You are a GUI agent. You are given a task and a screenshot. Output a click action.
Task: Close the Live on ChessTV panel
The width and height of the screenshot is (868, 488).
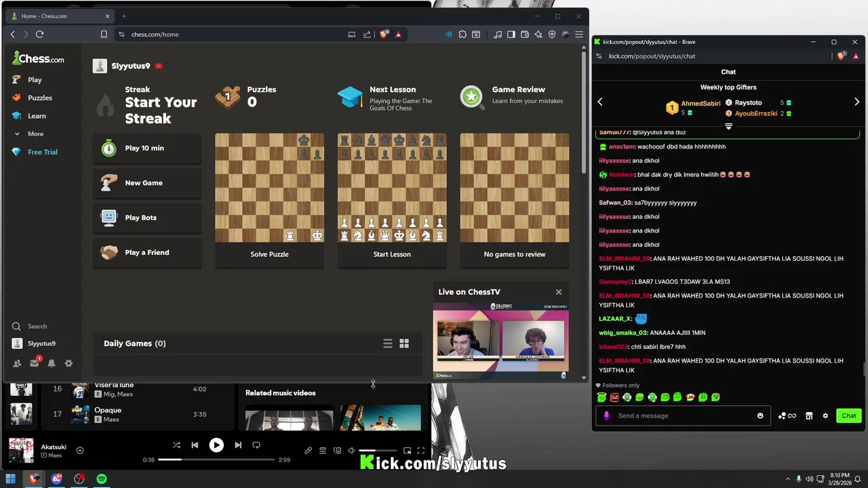559,291
